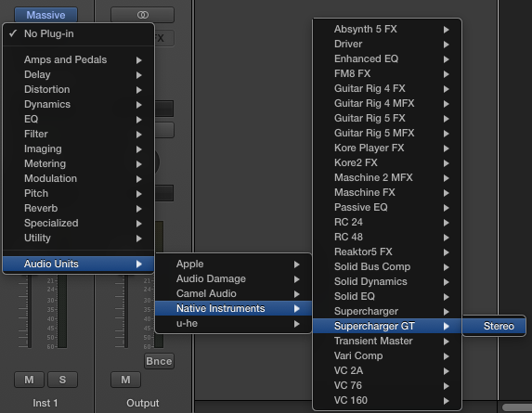Viewport: 532px width, 413px height.
Task: Toggle the stereo link button on Output channel
Action: [142, 15]
